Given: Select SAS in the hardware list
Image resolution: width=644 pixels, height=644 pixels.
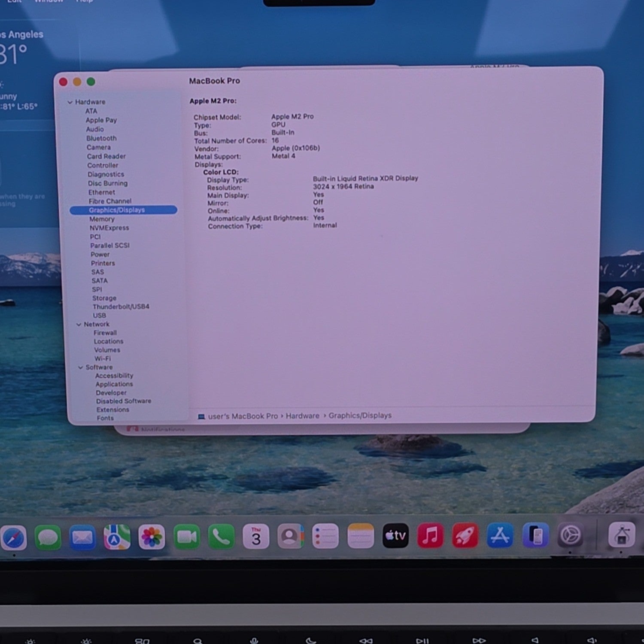Looking at the screenshot, I should coord(97,272).
